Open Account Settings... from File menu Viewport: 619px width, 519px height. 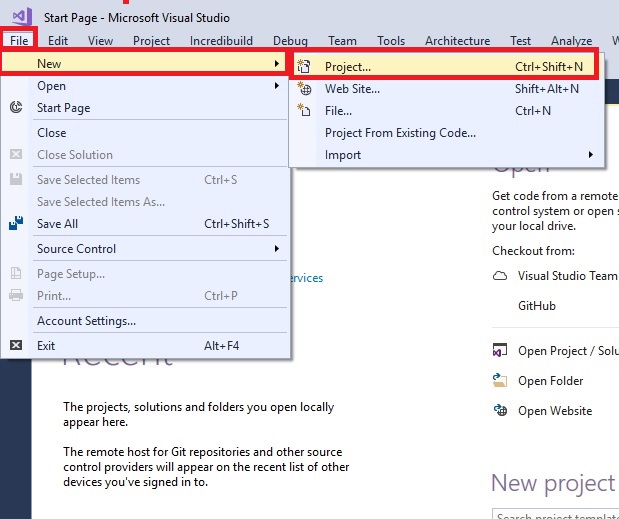coord(144,320)
